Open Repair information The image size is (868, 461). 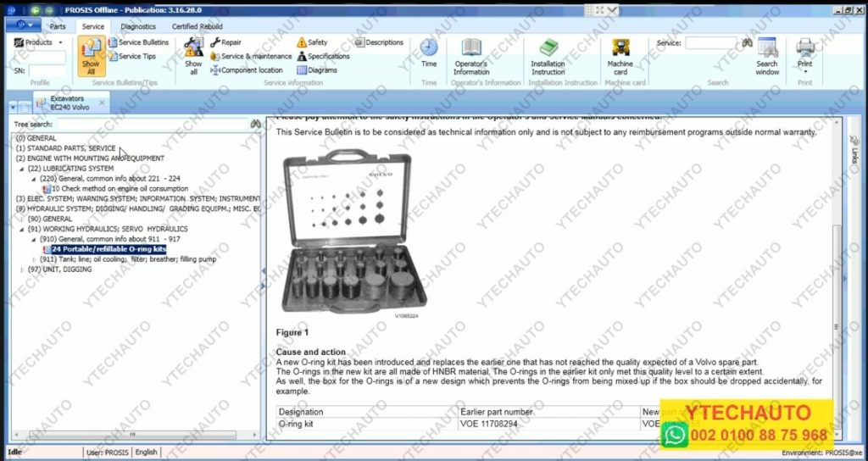click(225, 42)
